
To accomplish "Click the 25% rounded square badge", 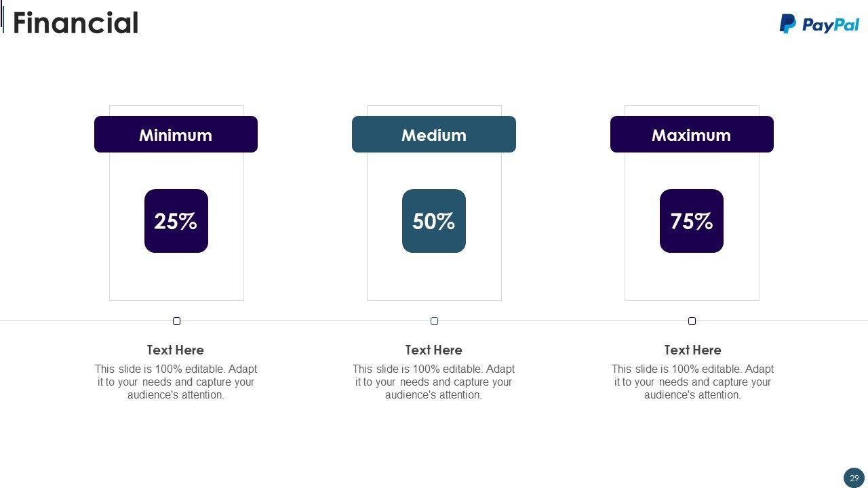I will click(x=176, y=221).
